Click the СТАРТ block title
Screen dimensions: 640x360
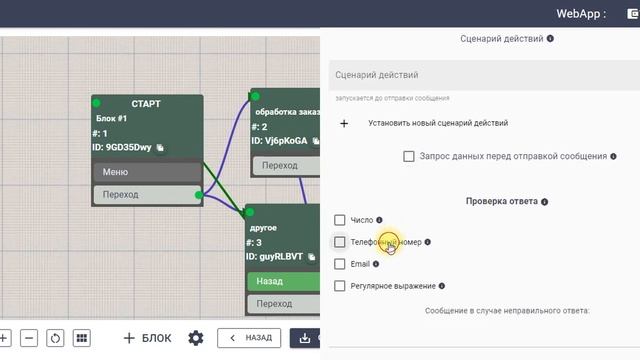pos(146,104)
